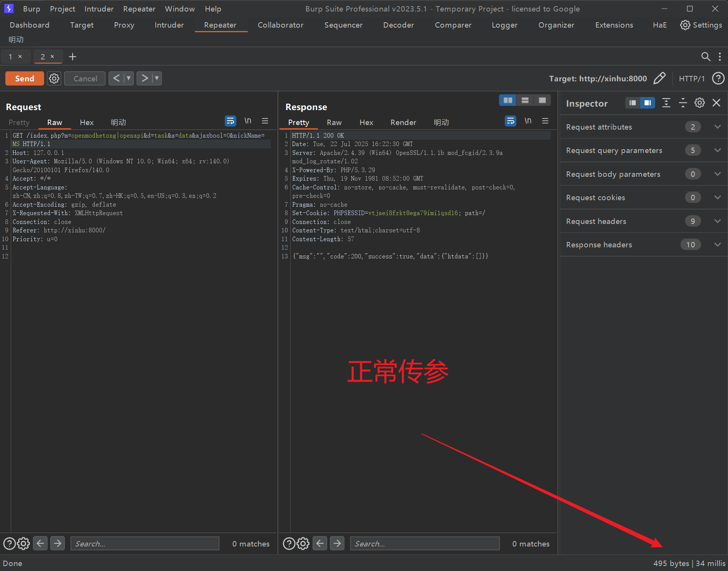Click the orange Send button
This screenshot has width=728, height=571.
pyautogui.click(x=25, y=79)
